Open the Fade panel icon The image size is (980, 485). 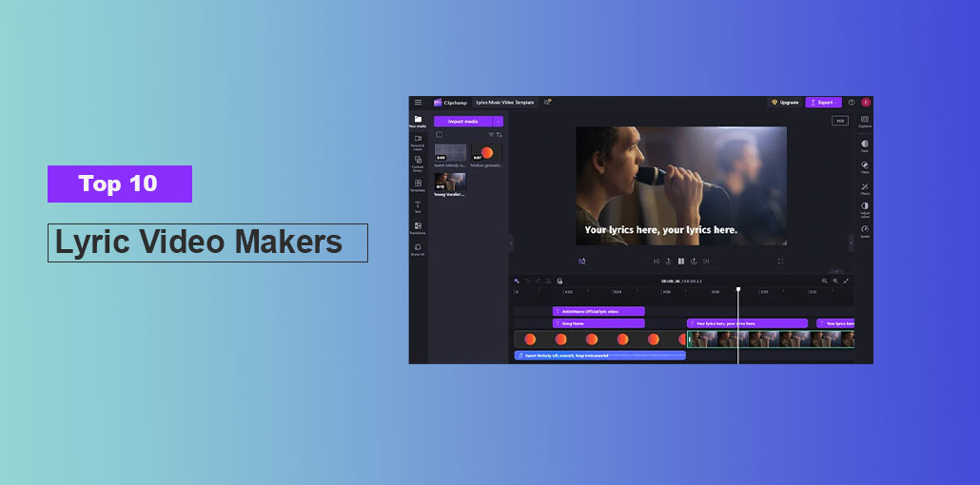pos(865,145)
